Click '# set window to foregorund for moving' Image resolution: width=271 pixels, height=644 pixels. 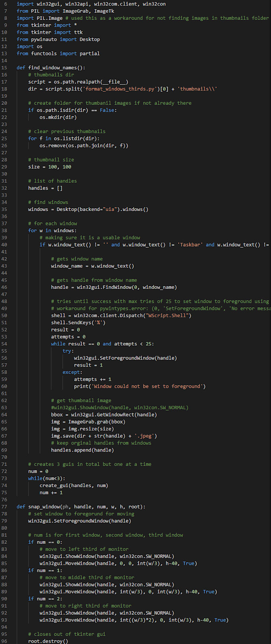click(x=81, y=514)
